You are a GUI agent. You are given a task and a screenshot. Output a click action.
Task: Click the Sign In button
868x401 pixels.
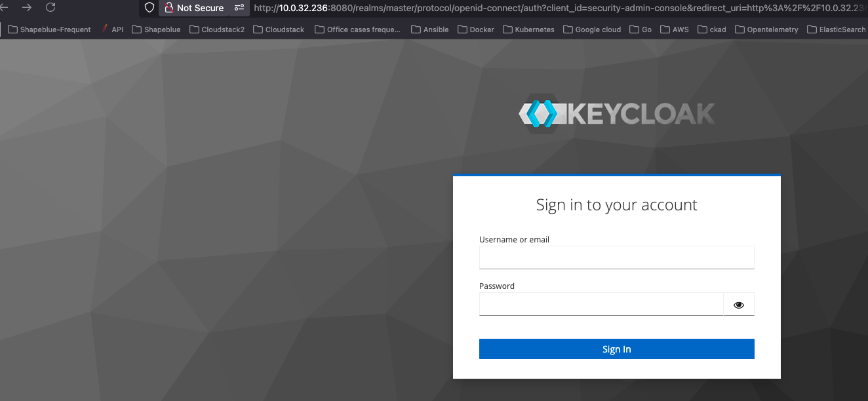(x=616, y=349)
